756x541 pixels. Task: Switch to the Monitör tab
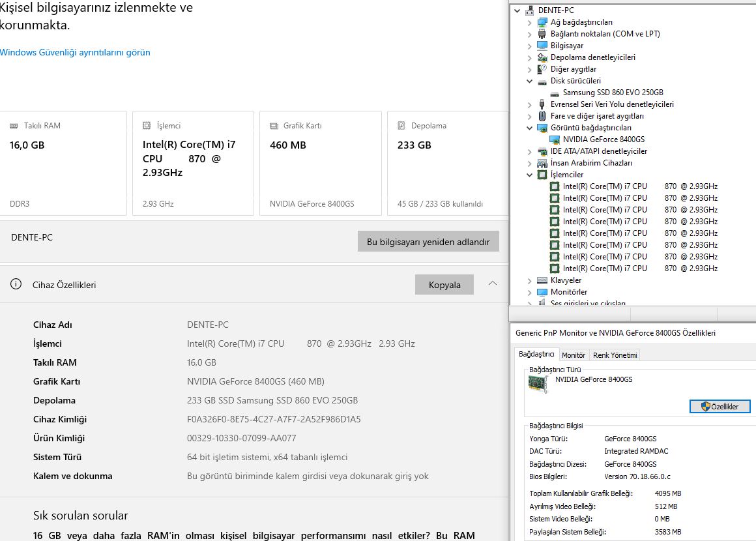574,355
